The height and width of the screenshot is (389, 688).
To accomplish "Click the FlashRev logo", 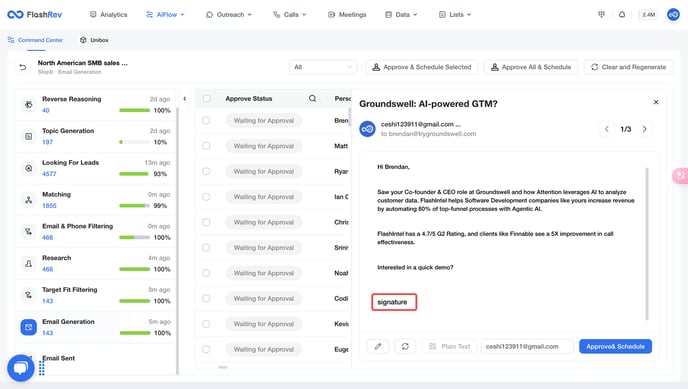I will pos(35,14).
